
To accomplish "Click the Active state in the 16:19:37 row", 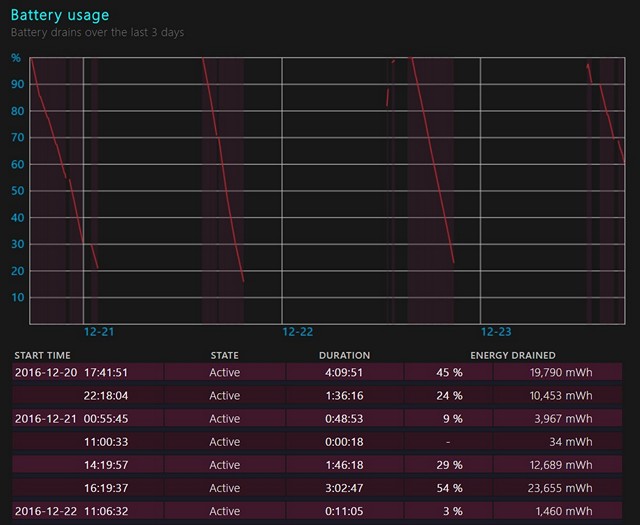I will [x=224, y=488].
